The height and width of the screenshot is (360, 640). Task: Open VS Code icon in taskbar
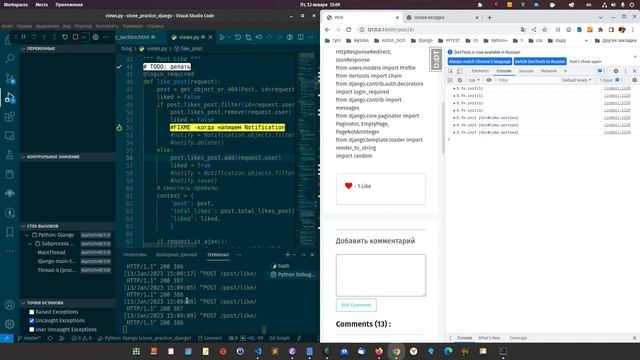click(x=258, y=351)
